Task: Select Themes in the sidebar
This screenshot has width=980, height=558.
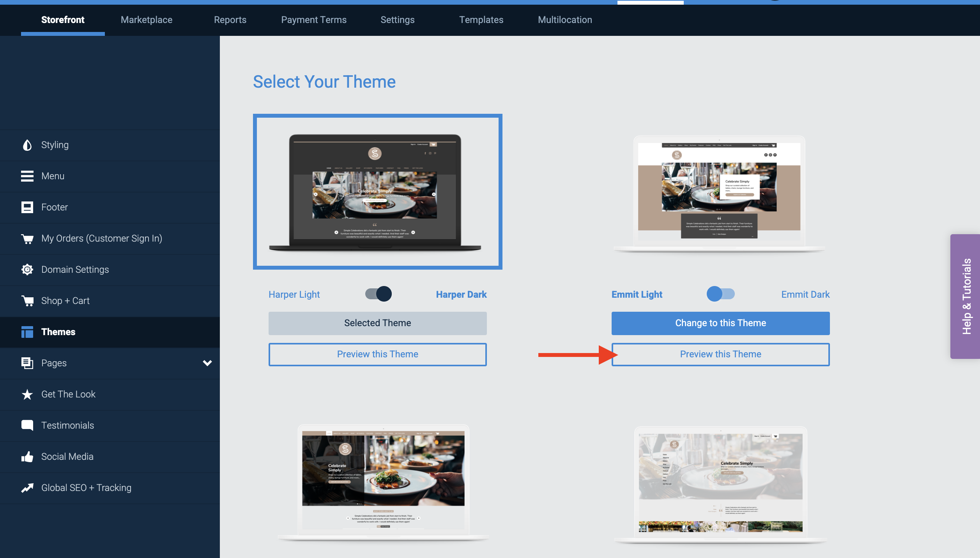Action: click(110, 332)
